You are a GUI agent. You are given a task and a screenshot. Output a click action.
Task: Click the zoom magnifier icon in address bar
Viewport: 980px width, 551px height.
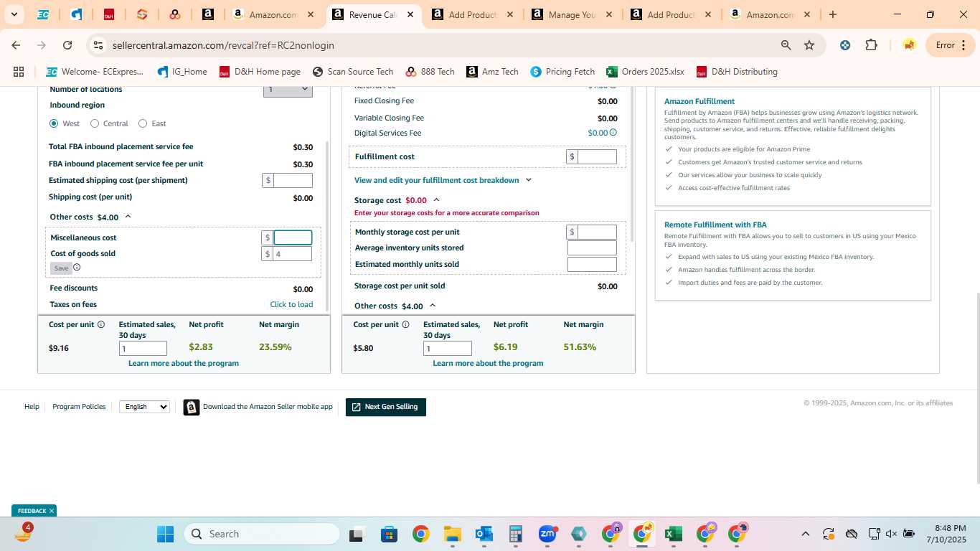tap(786, 45)
